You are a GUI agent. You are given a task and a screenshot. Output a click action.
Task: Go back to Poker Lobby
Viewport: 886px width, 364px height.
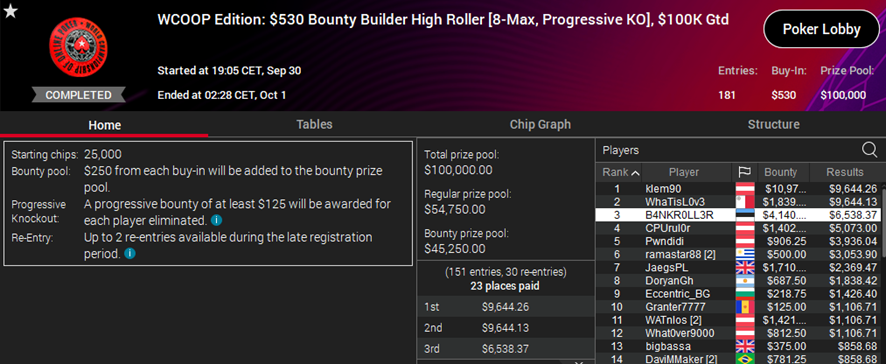821,29
